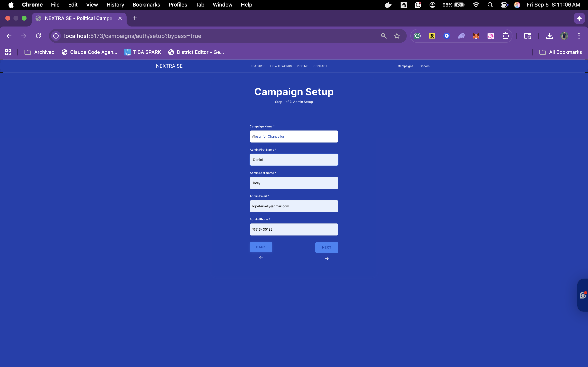Screen dimensions: 588x367
Task: Open the History menu
Action: click(x=115, y=5)
